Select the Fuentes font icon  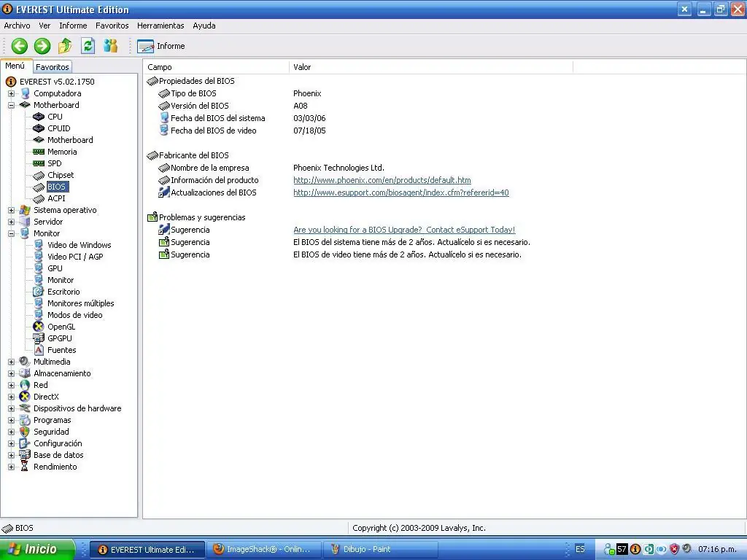coord(39,350)
